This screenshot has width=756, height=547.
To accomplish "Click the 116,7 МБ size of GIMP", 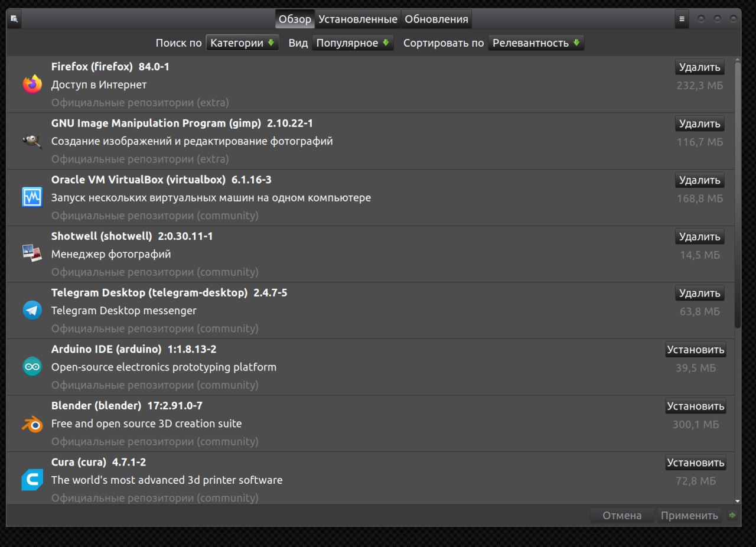I will click(700, 142).
